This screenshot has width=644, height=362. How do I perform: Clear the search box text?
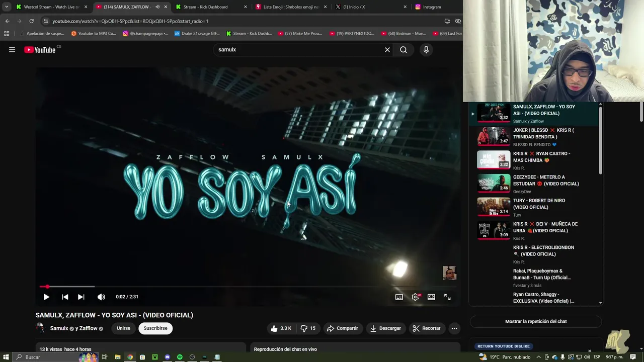(387, 50)
